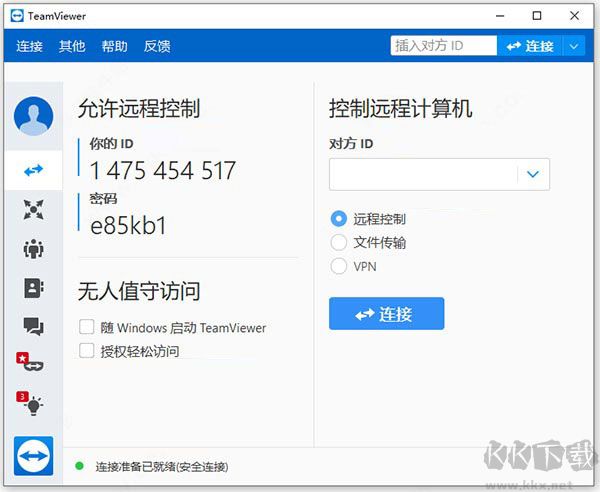Select the VPN radio button
The width and height of the screenshot is (600, 492).
(x=339, y=266)
